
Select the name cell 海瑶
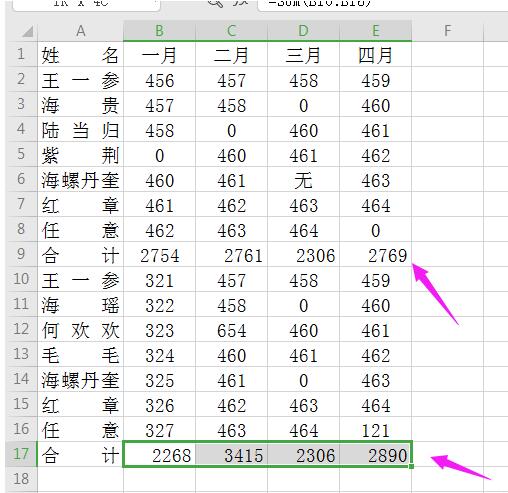[x=80, y=304]
